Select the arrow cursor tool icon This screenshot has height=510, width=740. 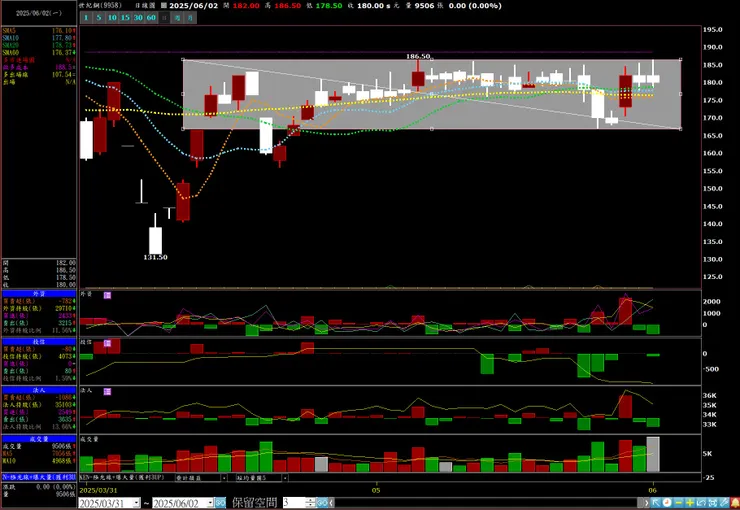pyautogui.click(x=656, y=503)
